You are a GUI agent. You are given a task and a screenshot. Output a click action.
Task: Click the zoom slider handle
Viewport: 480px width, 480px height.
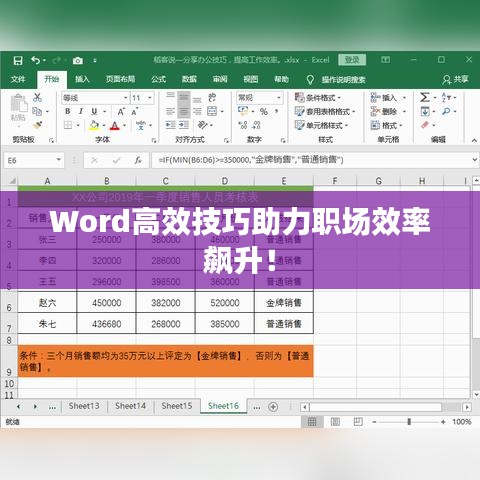(x=409, y=422)
